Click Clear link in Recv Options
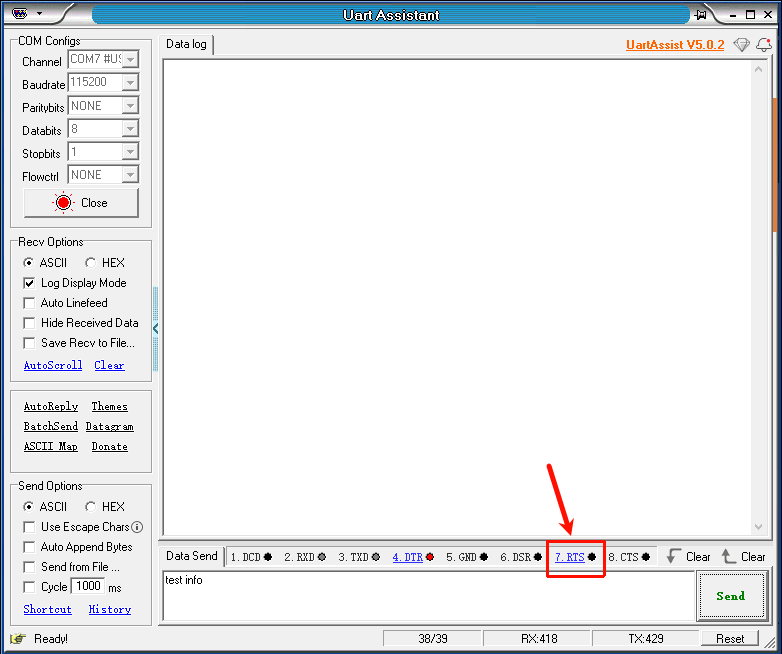 click(x=109, y=365)
